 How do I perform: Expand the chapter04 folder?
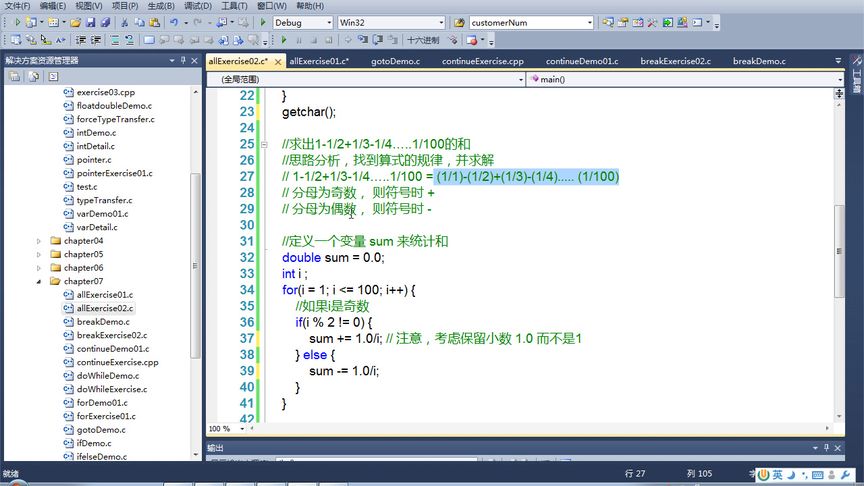click(39, 241)
